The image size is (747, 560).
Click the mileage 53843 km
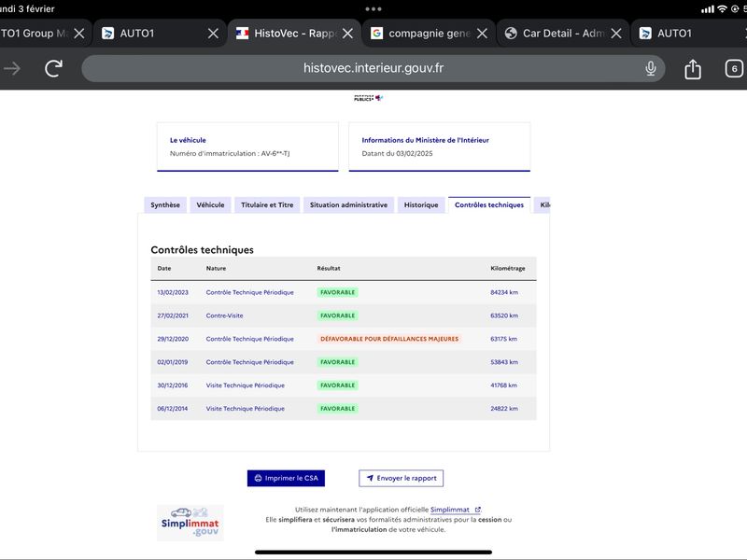pyautogui.click(x=504, y=362)
